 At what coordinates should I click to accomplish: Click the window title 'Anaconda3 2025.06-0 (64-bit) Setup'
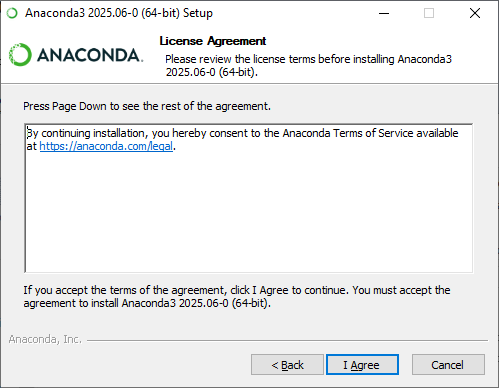119,13
